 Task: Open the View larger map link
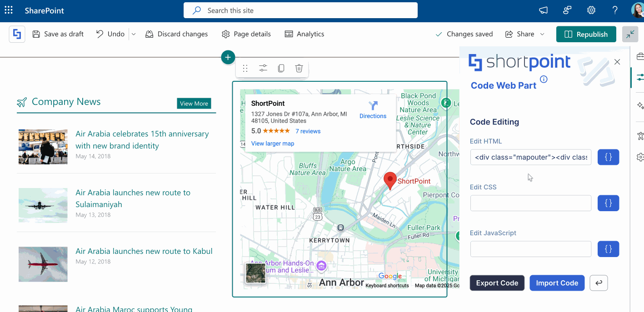click(273, 144)
